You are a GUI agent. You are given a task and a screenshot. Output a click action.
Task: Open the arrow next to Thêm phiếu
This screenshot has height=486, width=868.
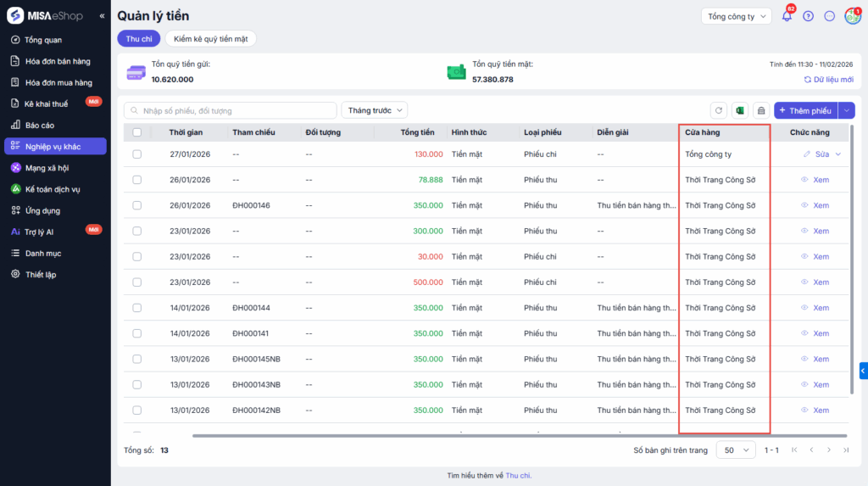point(847,110)
